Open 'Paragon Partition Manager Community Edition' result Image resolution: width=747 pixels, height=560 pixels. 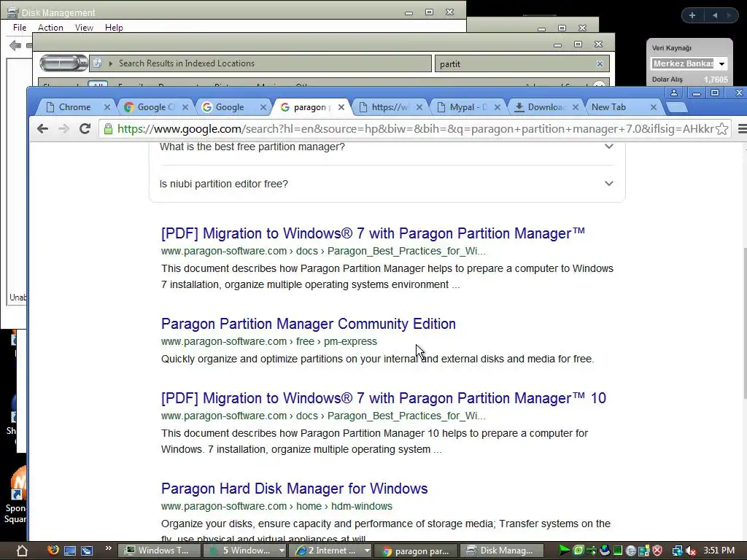coord(309,324)
